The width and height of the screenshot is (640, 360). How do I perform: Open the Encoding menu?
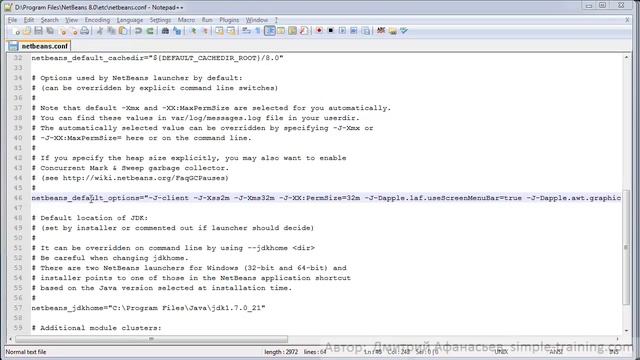tap(97, 20)
